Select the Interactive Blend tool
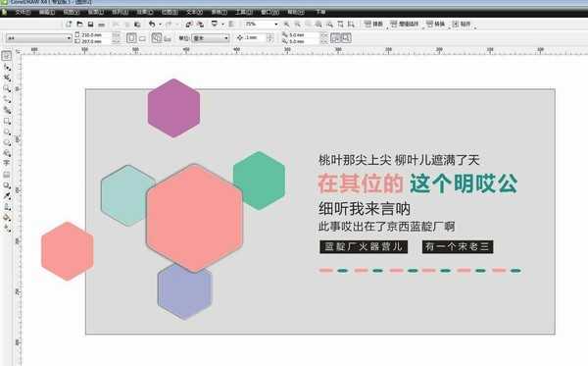The height and width of the screenshot is (366, 588). pos(7,185)
